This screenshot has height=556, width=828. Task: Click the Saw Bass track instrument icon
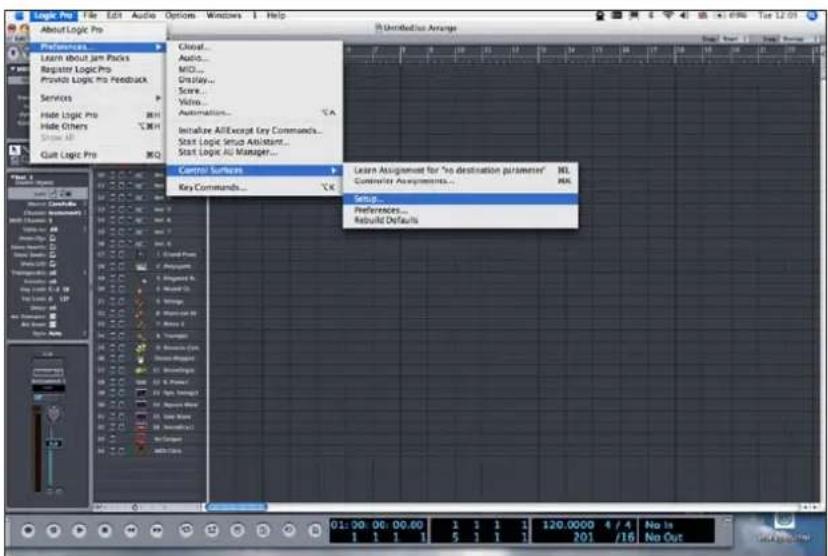(141, 417)
